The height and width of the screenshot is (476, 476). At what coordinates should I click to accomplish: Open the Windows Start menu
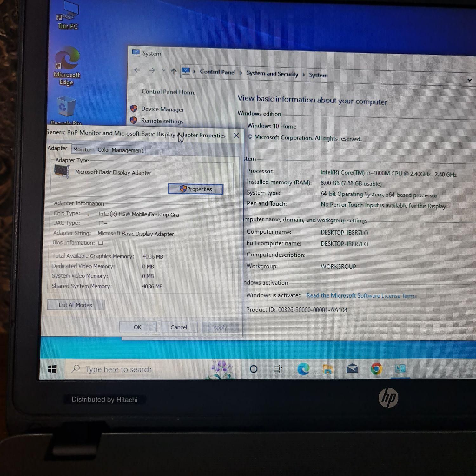[52, 369]
